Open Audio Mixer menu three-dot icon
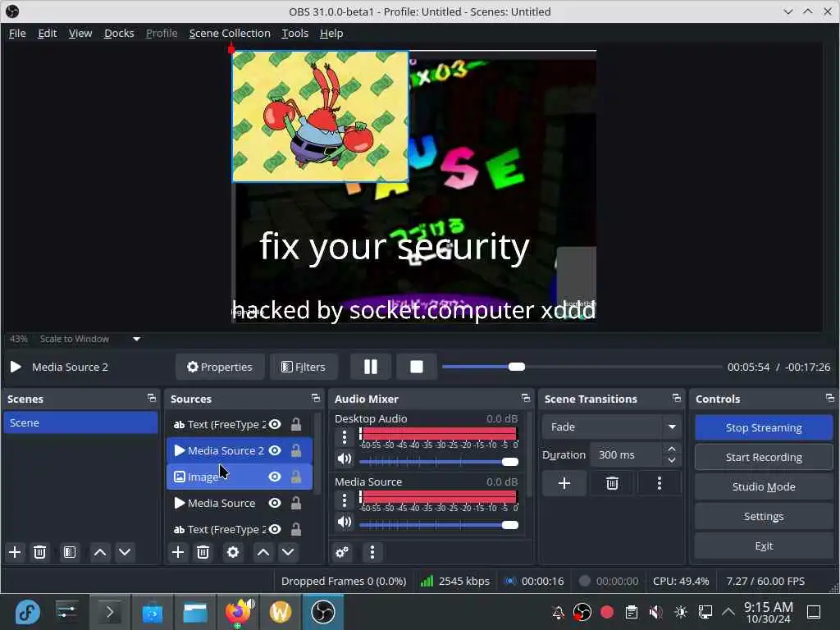Viewport: 840px width, 630px height. (372, 552)
